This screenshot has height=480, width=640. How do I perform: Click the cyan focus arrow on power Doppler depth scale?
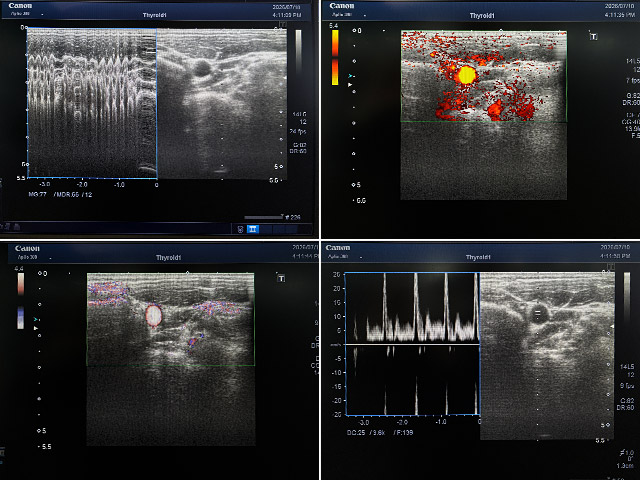[x=351, y=76]
